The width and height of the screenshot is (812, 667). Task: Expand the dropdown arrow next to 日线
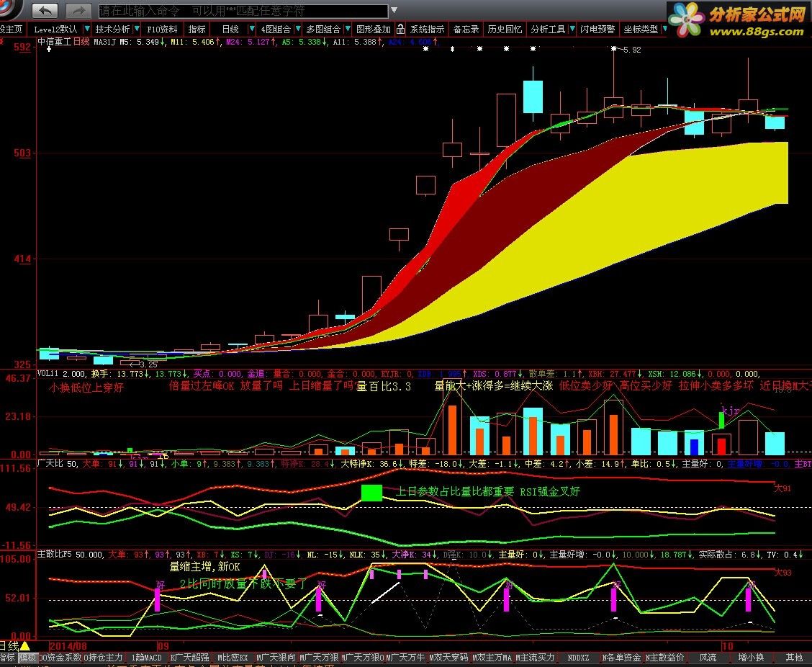coord(252,29)
